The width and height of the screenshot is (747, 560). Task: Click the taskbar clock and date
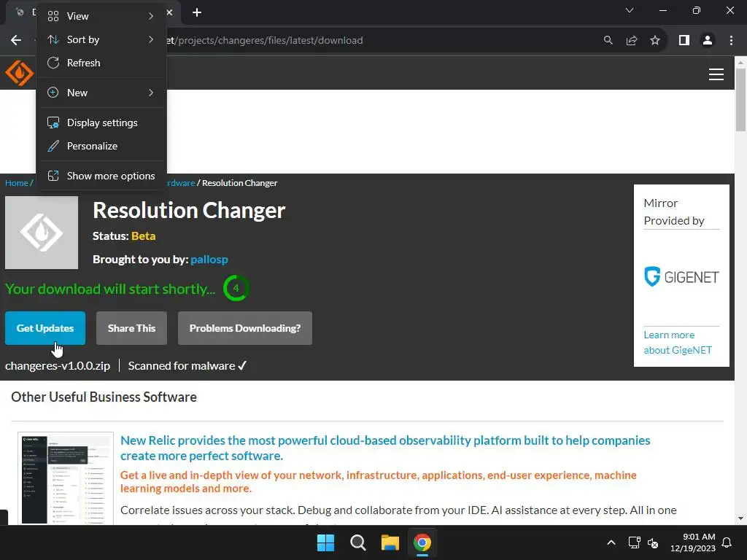[693, 542]
